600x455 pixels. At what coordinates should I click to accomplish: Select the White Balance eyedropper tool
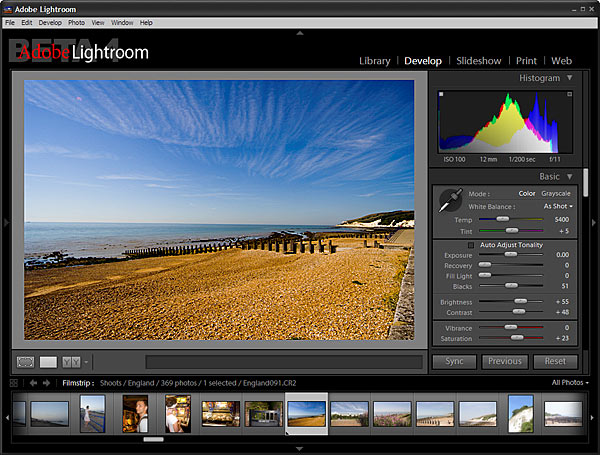(451, 200)
